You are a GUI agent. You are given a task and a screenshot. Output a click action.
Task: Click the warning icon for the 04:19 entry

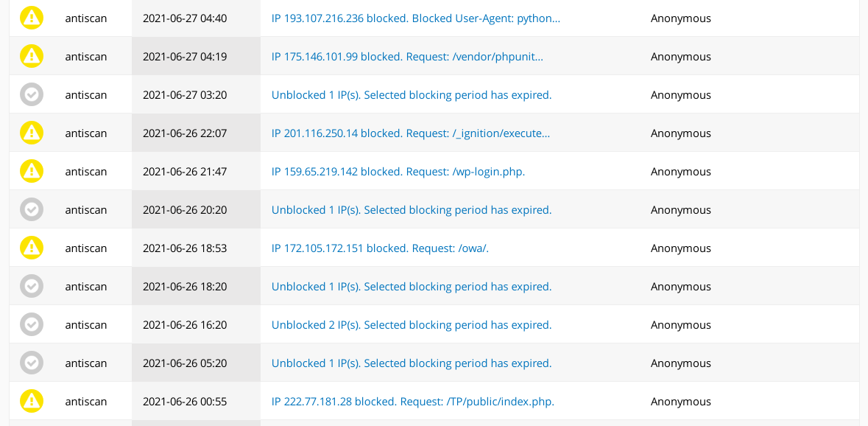coord(32,57)
